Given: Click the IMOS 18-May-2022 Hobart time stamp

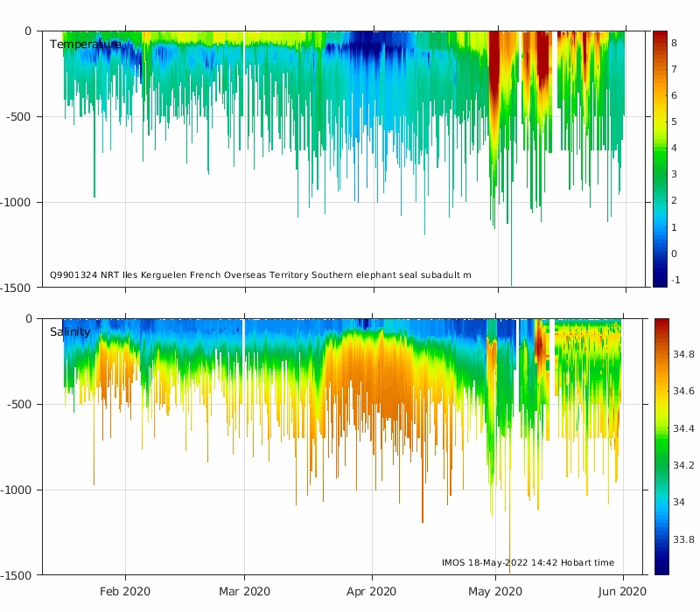Looking at the screenshot, I should (x=528, y=562).
